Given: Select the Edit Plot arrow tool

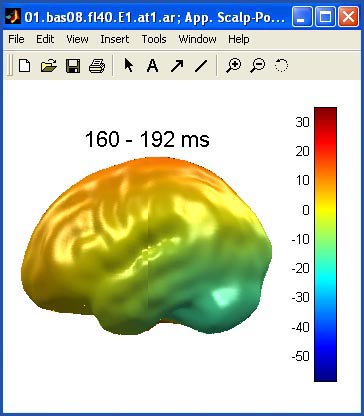Looking at the screenshot, I should tap(128, 65).
